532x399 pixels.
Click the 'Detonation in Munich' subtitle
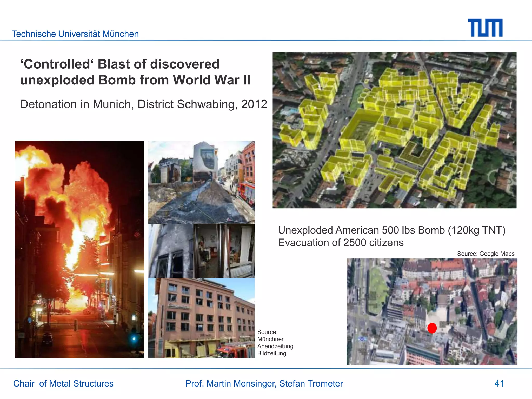143,104
